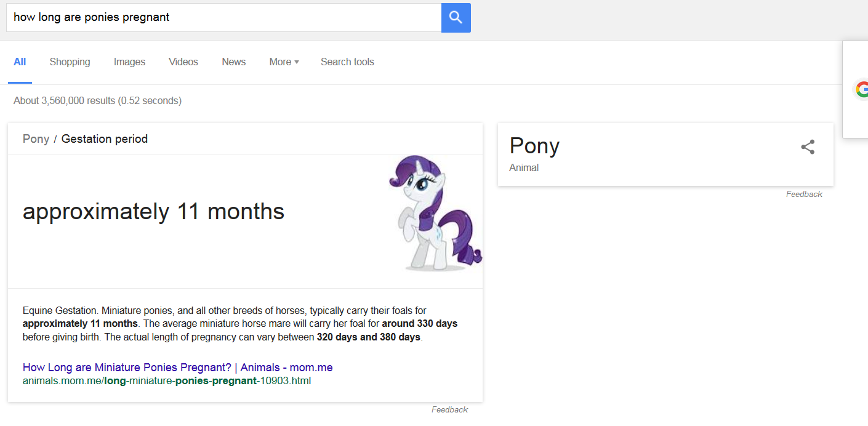Click Feedback under the Pony panel
This screenshot has height=426, width=868.
804,194
